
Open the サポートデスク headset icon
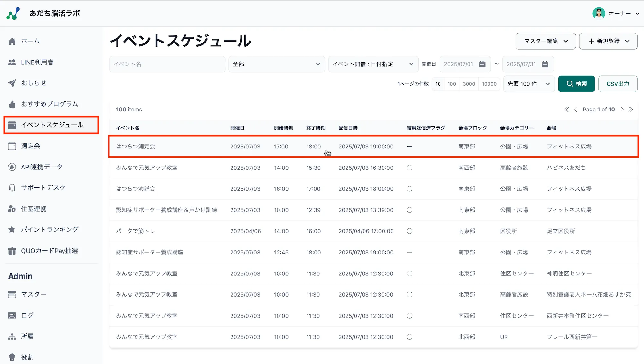tap(12, 187)
